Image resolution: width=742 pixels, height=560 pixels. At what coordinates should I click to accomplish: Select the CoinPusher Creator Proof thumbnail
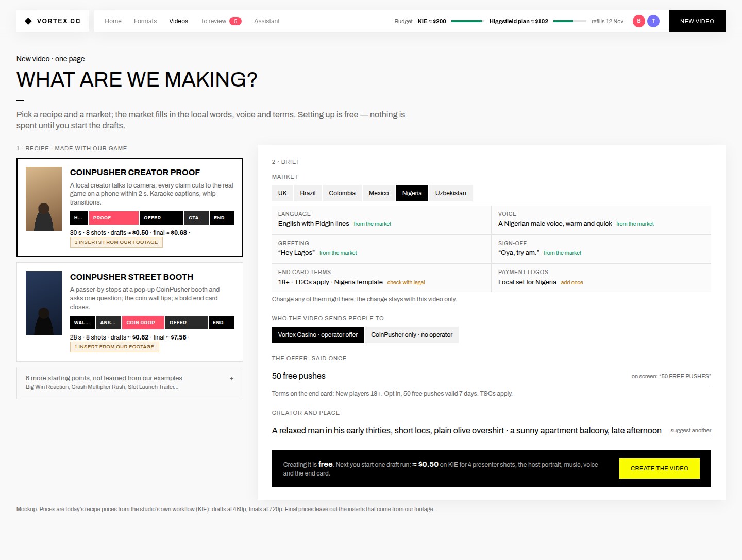coord(44,199)
